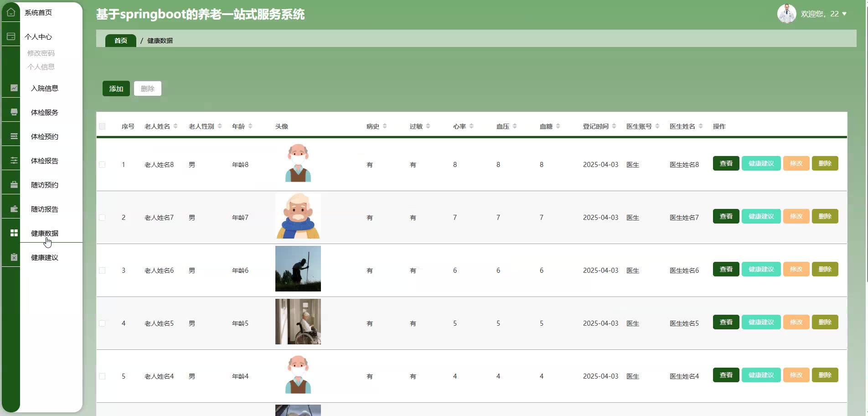This screenshot has height=416, width=868.
Task: Click 查看 for row 老人姓名8
Action: pyautogui.click(x=726, y=163)
